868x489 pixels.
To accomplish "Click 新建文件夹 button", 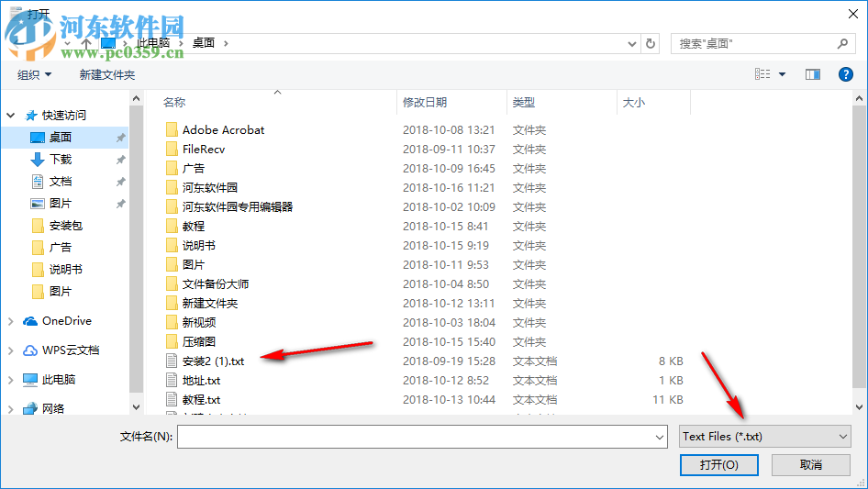I will (x=106, y=74).
